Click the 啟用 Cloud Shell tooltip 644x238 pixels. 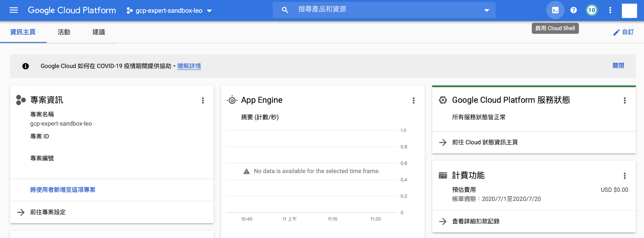tap(555, 28)
